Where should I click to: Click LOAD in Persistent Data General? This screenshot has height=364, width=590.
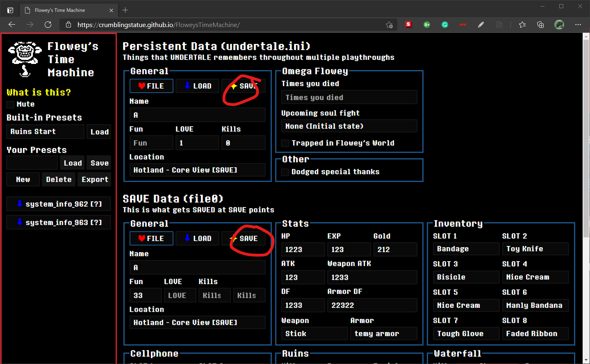tap(198, 86)
